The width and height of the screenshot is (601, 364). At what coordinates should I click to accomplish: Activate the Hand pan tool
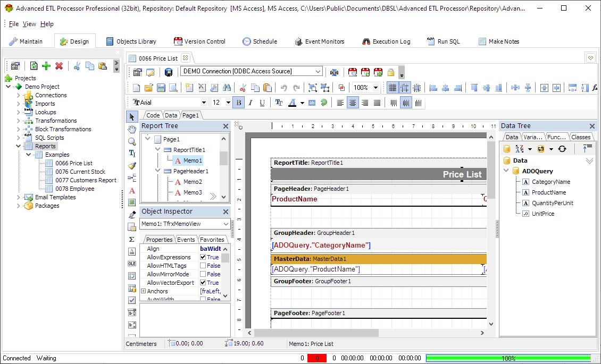click(132, 129)
